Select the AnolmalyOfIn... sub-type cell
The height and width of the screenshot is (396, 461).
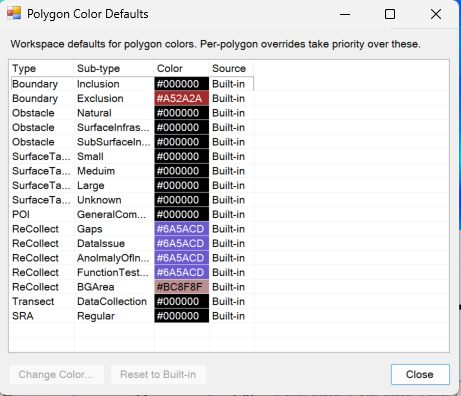(x=114, y=258)
